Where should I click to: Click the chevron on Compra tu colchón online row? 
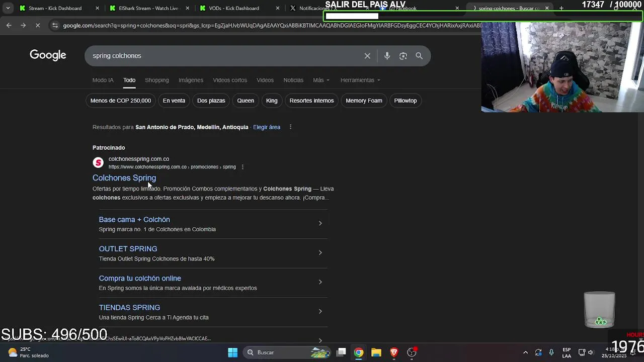[x=320, y=282]
